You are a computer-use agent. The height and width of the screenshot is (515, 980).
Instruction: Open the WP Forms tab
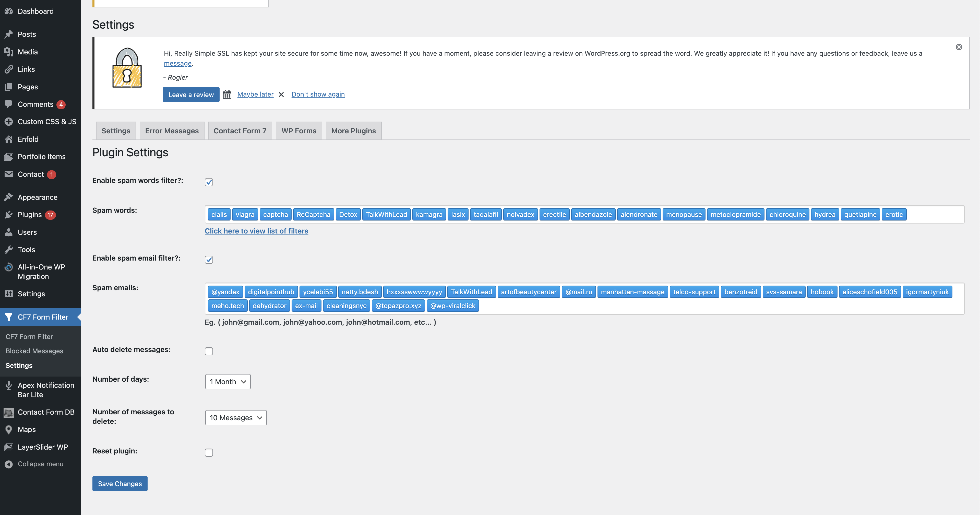(x=299, y=131)
